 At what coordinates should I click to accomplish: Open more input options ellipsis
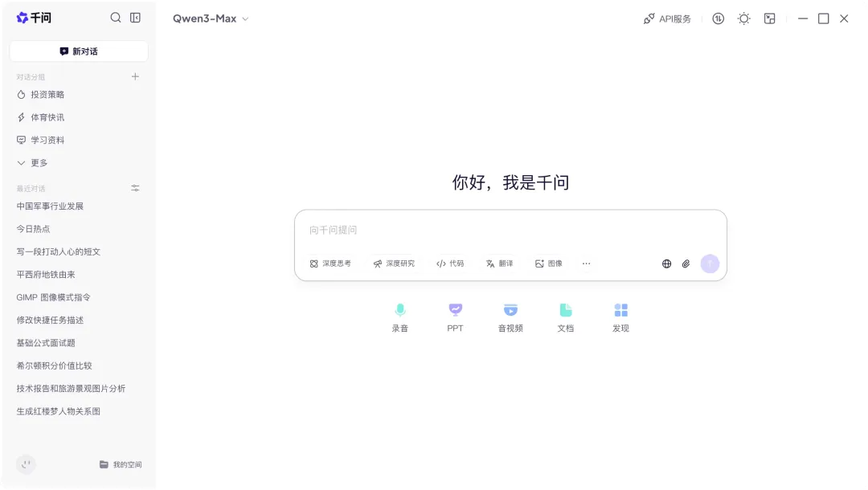pyautogui.click(x=586, y=263)
